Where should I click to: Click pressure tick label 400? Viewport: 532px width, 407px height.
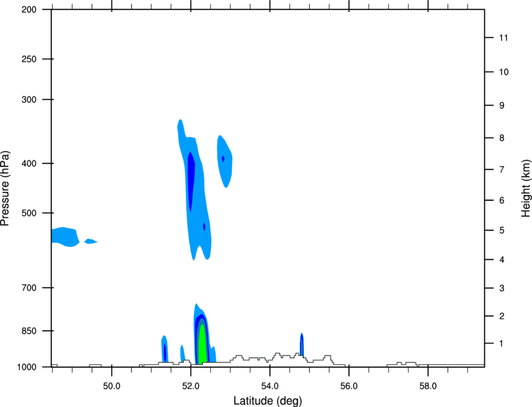[x=29, y=163]
